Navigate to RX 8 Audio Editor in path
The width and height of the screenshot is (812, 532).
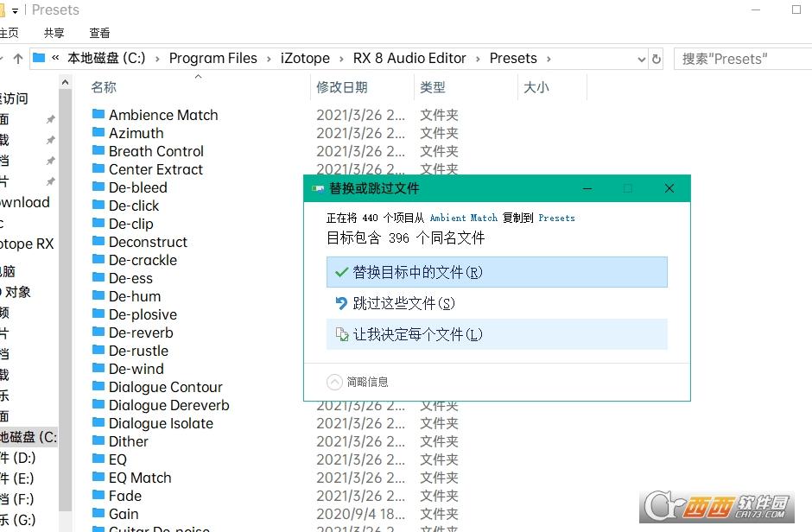[x=409, y=58]
